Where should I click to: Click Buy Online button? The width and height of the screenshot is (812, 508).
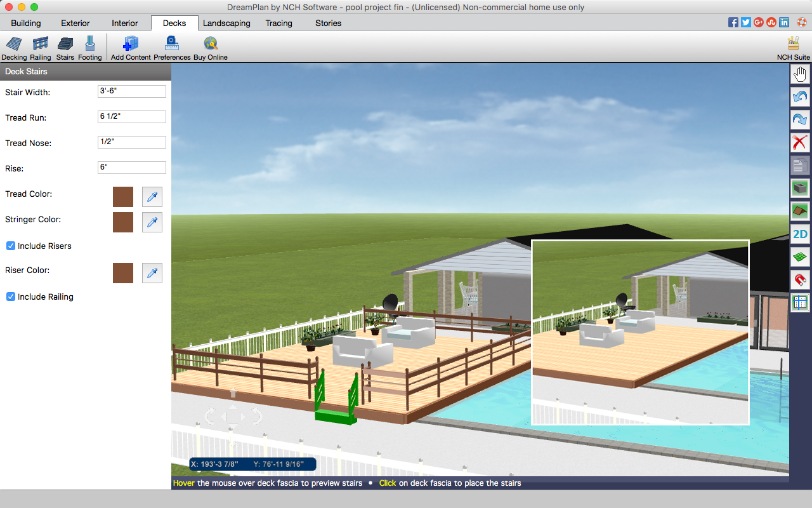tap(211, 48)
